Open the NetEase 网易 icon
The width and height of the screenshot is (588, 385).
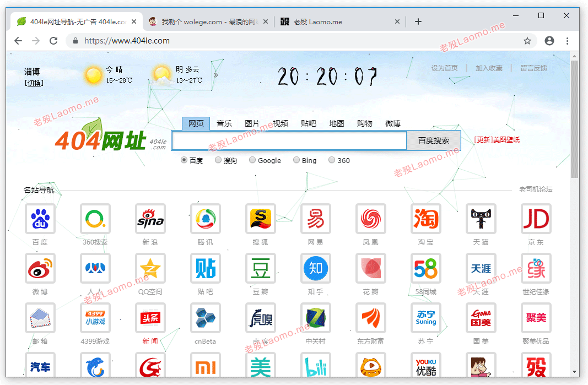click(x=316, y=219)
